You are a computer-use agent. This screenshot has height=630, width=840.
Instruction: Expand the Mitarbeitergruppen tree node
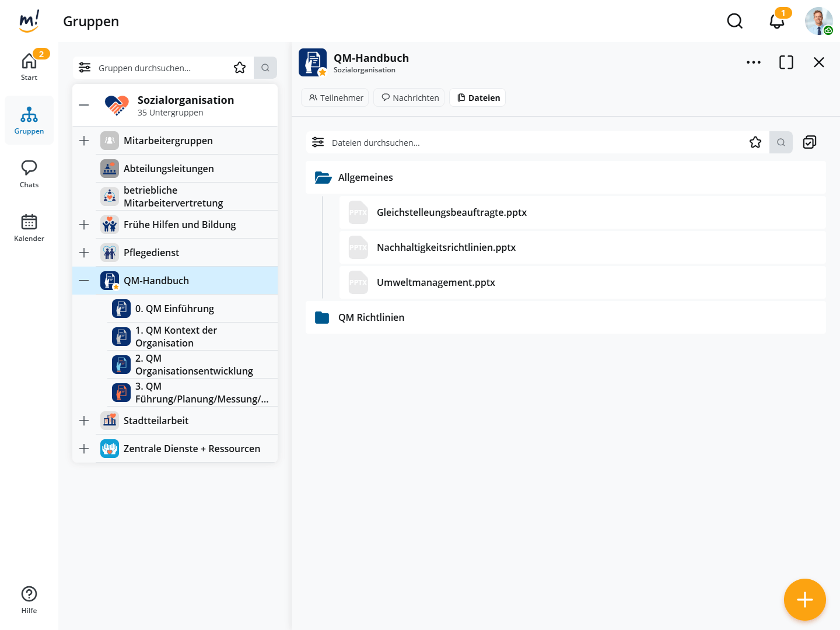[x=84, y=141]
